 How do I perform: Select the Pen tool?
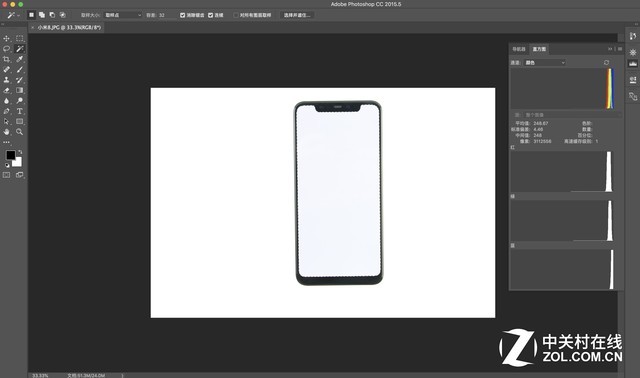tap(7, 111)
